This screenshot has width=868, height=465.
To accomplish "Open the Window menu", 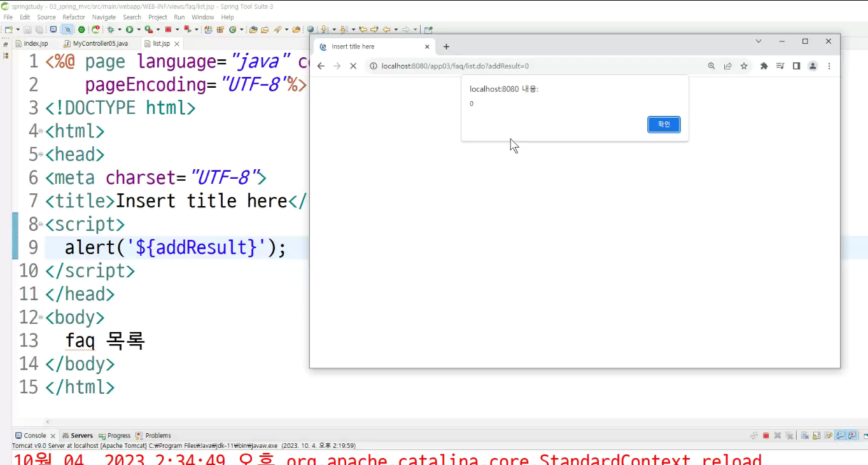I will pos(203,17).
